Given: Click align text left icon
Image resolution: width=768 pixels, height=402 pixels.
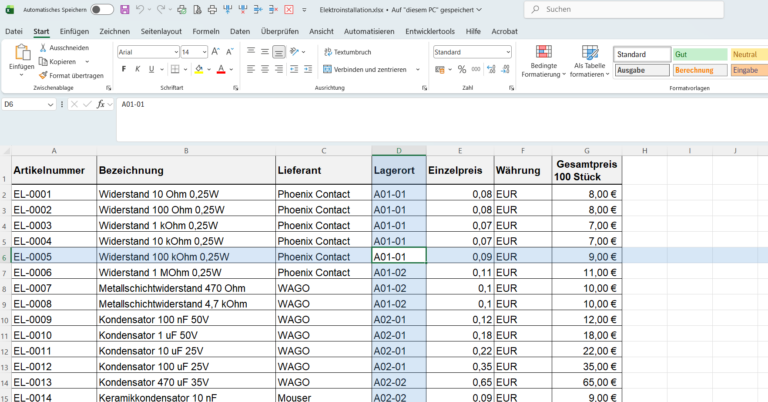Looking at the screenshot, I should coord(251,69).
